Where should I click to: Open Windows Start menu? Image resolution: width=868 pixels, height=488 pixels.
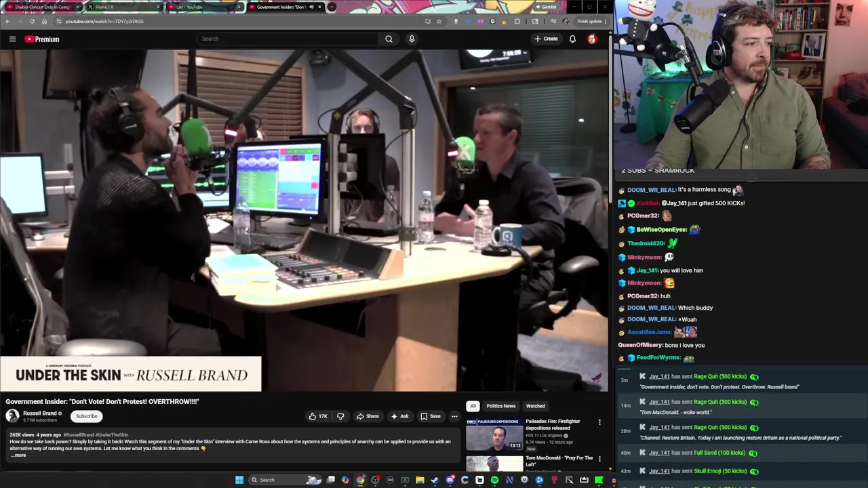click(239, 480)
